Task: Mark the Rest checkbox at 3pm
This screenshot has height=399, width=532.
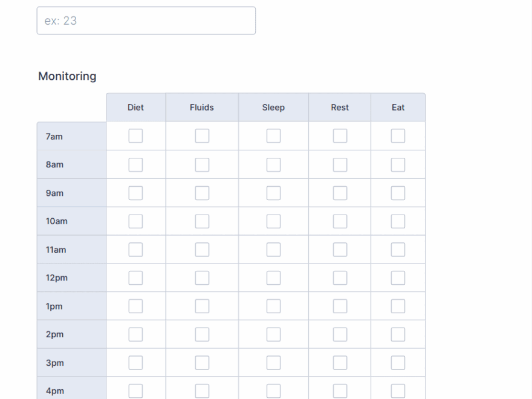Action: pyautogui.click(x=340, y=363)
